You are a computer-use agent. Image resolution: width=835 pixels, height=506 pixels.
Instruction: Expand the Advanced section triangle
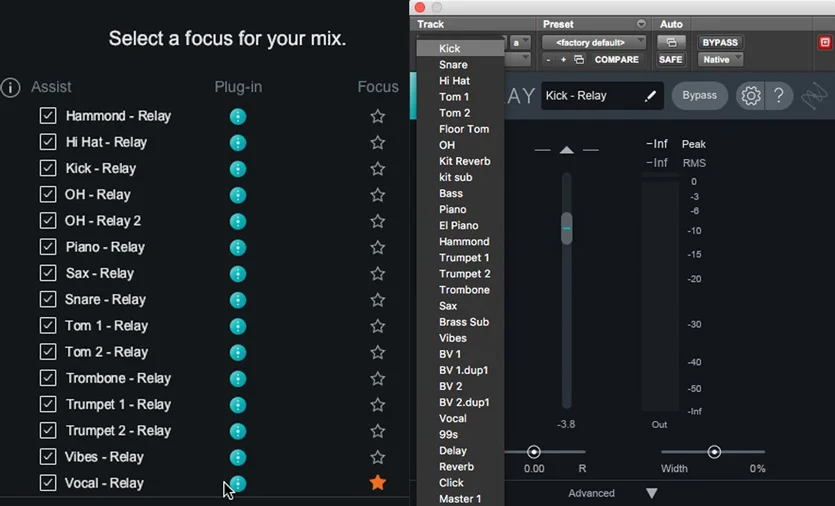pos(652,493)
